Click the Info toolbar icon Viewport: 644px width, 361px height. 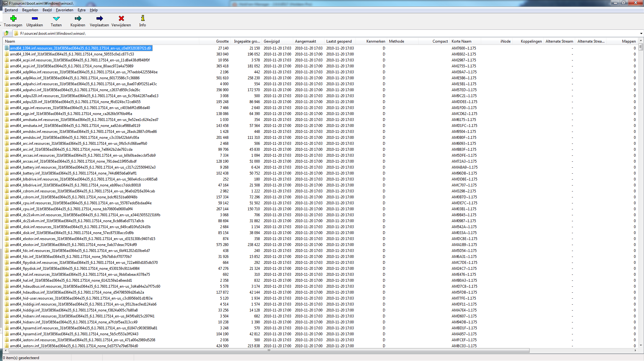pyautogui.click(x=143, y=18)
